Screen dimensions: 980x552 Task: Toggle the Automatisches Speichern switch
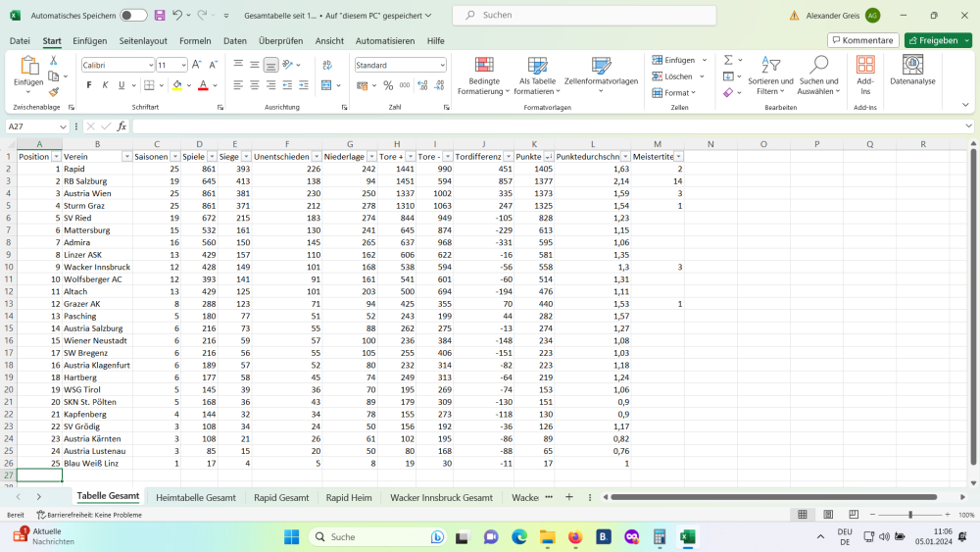pyautogui.click(x=133, y=16)
